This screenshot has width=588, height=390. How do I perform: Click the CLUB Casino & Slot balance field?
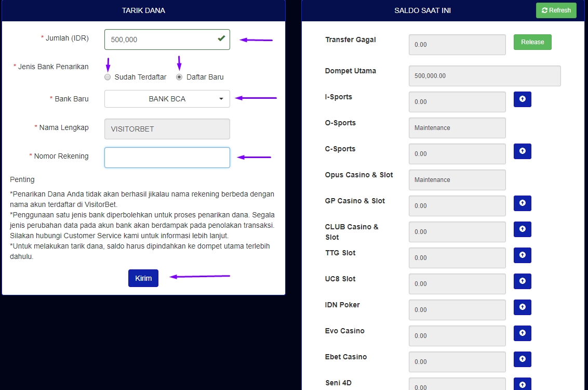(457, 232)
